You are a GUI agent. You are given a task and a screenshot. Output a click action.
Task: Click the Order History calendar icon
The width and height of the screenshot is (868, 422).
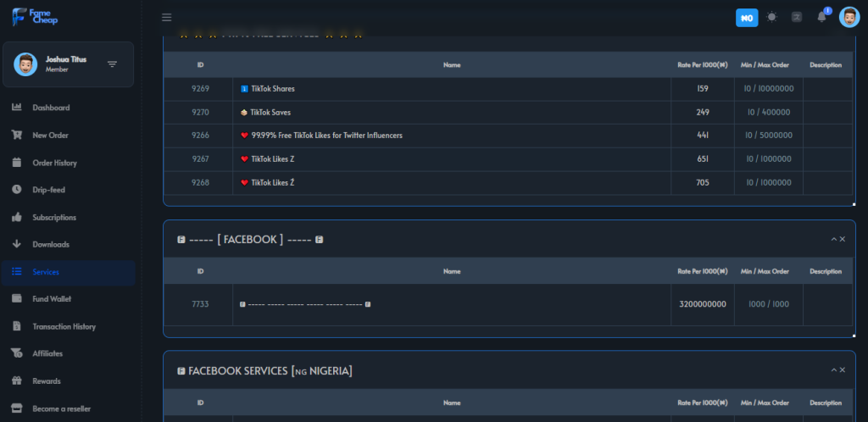click(17, 163)
